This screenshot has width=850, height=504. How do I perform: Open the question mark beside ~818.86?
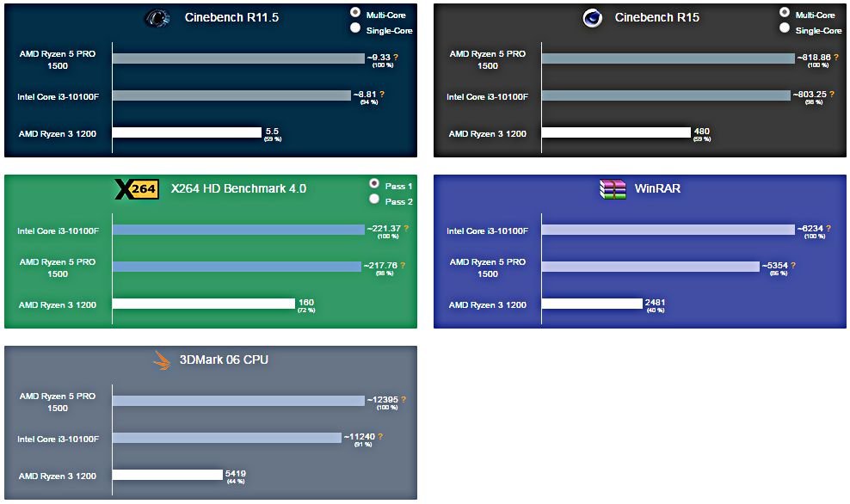point(836,57)
